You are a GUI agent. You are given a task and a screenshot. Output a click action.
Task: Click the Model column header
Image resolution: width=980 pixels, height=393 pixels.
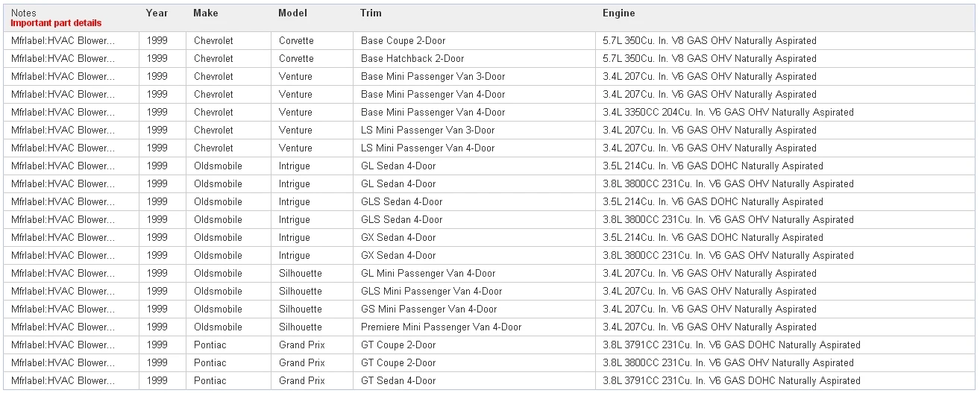[x=292, y=13]
